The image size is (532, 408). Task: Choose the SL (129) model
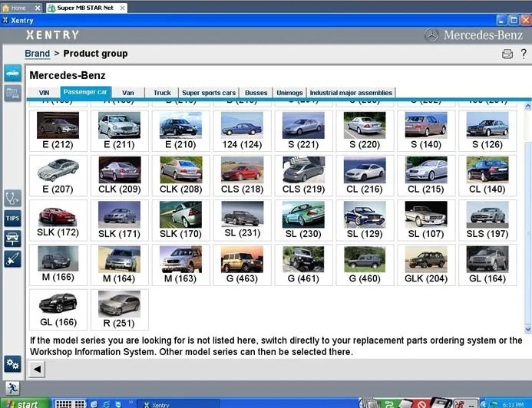(x=365, y=220)
